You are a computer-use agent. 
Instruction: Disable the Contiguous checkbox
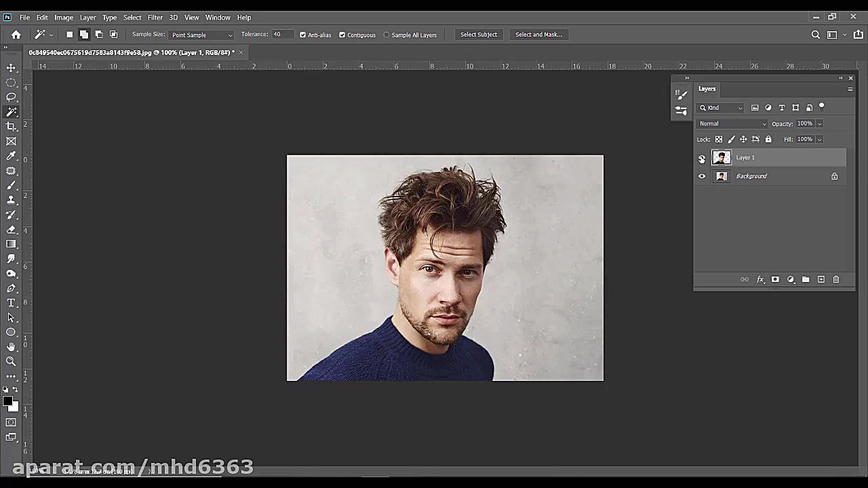342,35
